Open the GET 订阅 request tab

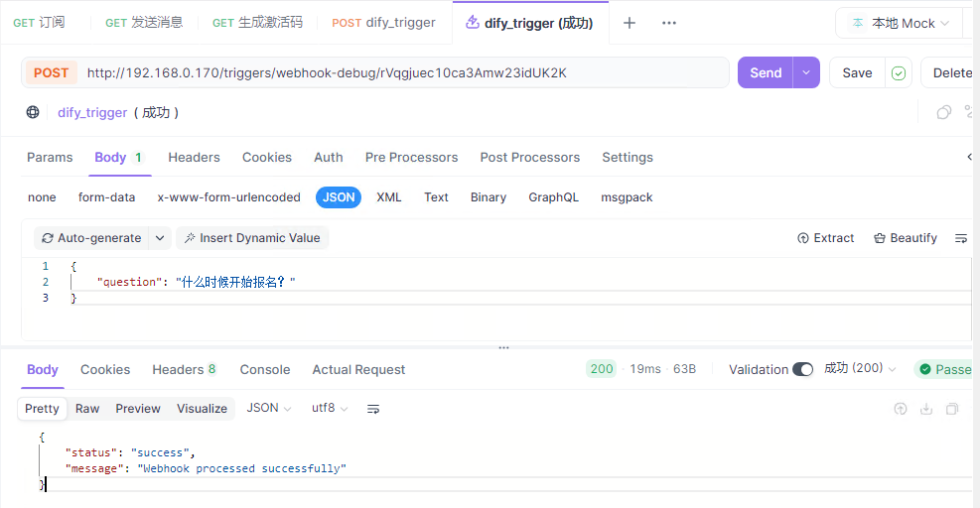coord(39,23)
